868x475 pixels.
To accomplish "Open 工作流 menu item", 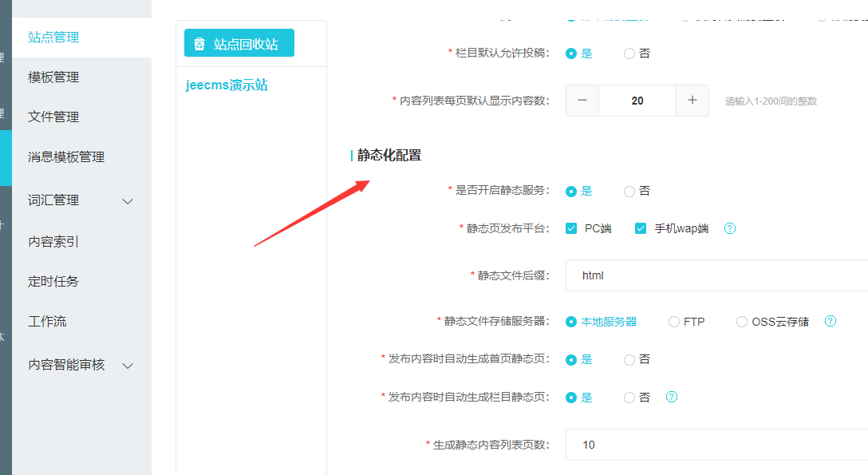I will click(47, 321).
